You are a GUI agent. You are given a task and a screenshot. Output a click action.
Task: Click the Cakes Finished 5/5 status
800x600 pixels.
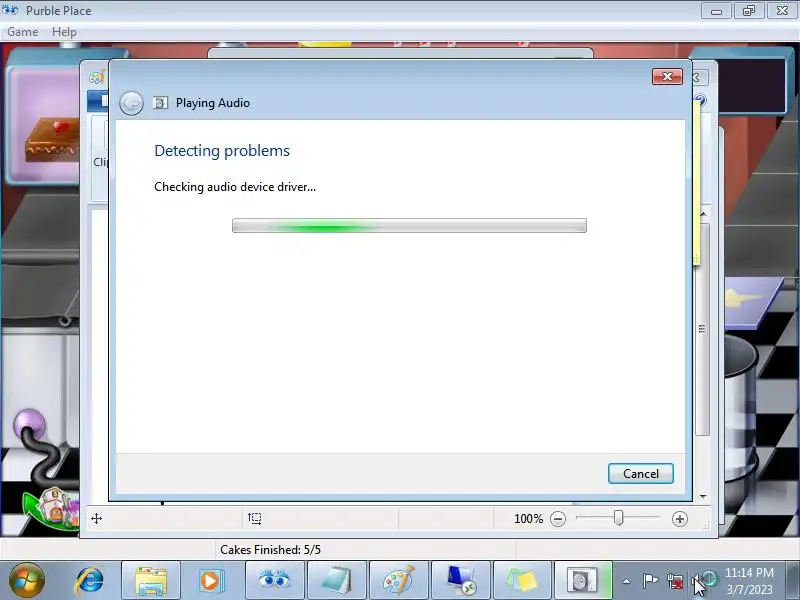(270, 549)
